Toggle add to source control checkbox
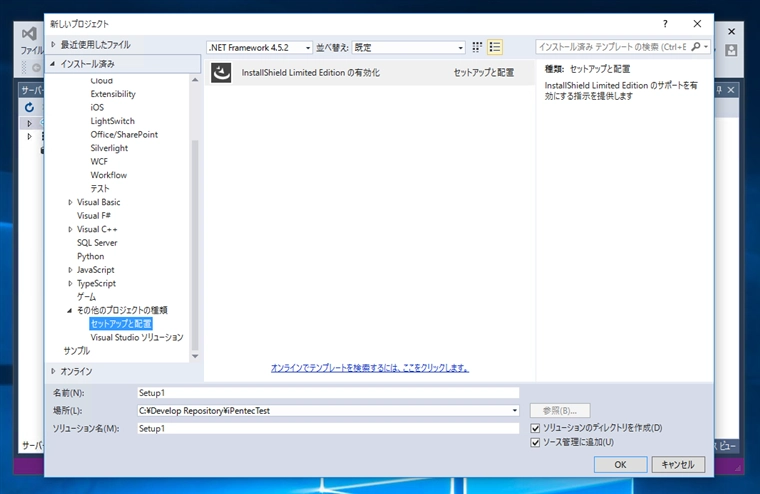 tap(535, 443)
